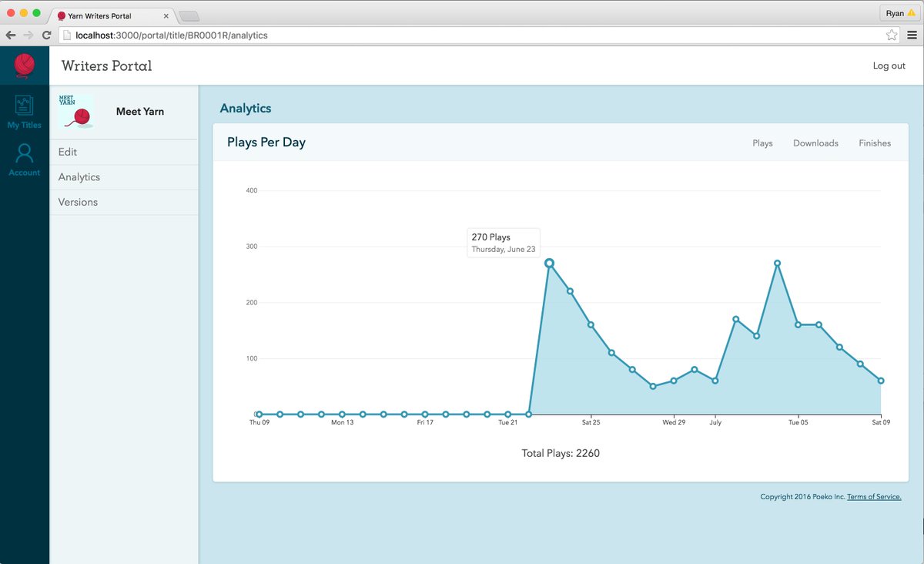
Task: Click the 270 Plays tooltip
Action: pyautogui.click(x=504, y=243)
